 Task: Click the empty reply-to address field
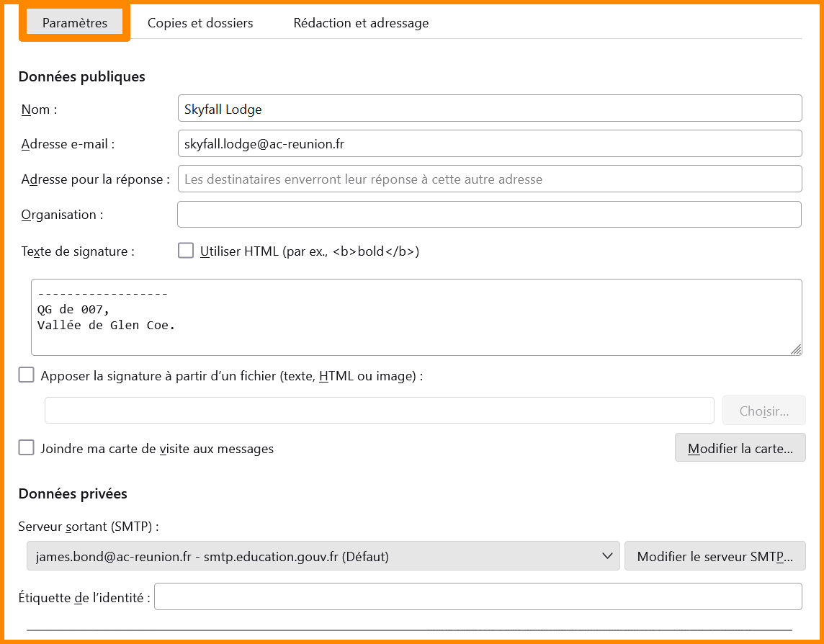point(489,179)
